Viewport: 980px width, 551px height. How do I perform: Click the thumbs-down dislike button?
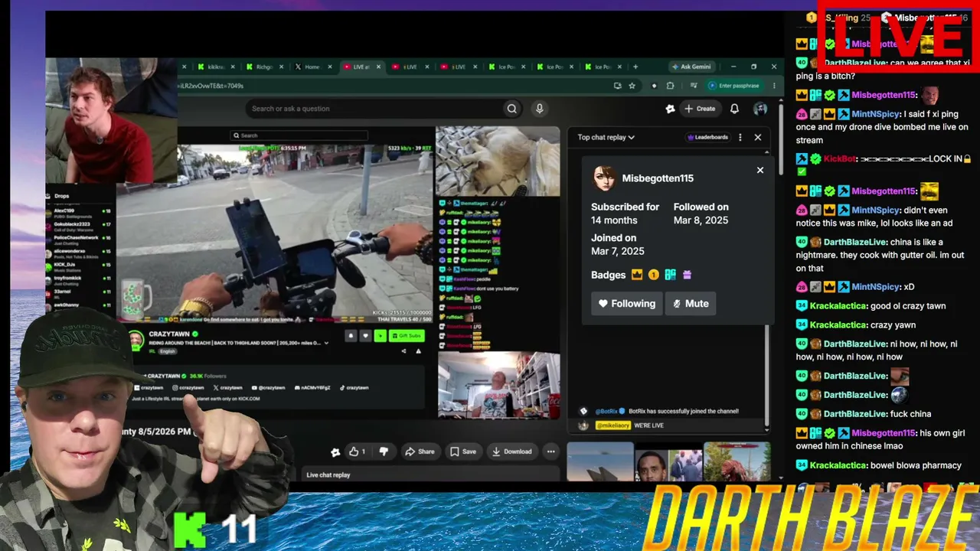point(384,452)
